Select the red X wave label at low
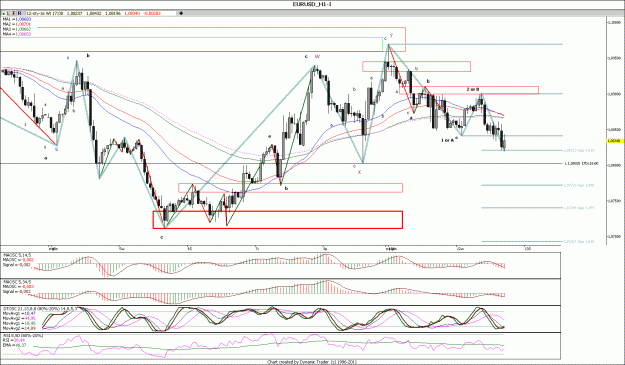Viewport: 625px width, 365px height. point(359,172)
